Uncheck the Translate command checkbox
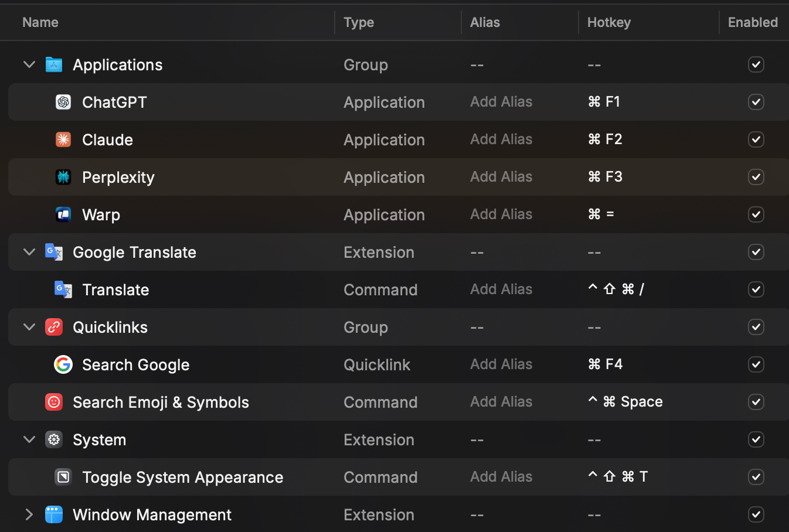Viewport: 789px width, 532px height. (x=756, y=289)
